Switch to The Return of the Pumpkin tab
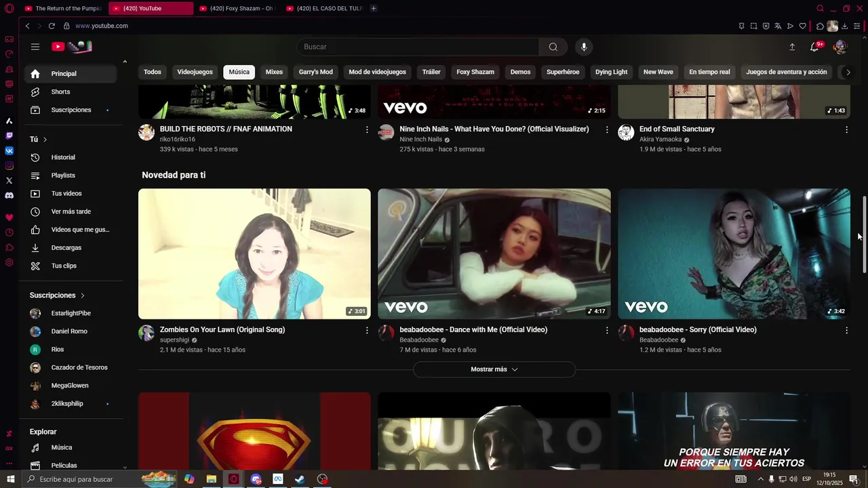 click(62, 8)
